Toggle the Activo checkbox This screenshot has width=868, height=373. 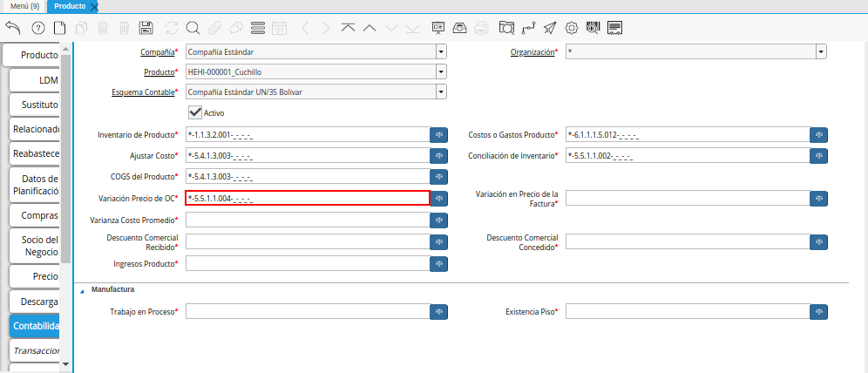[195, 112]
